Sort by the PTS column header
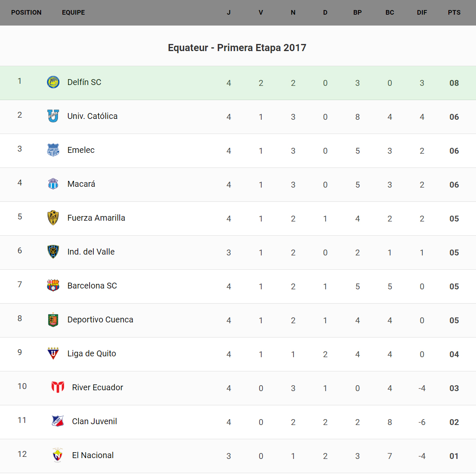The width and height of the screenshot is (476, 474). 454,13
